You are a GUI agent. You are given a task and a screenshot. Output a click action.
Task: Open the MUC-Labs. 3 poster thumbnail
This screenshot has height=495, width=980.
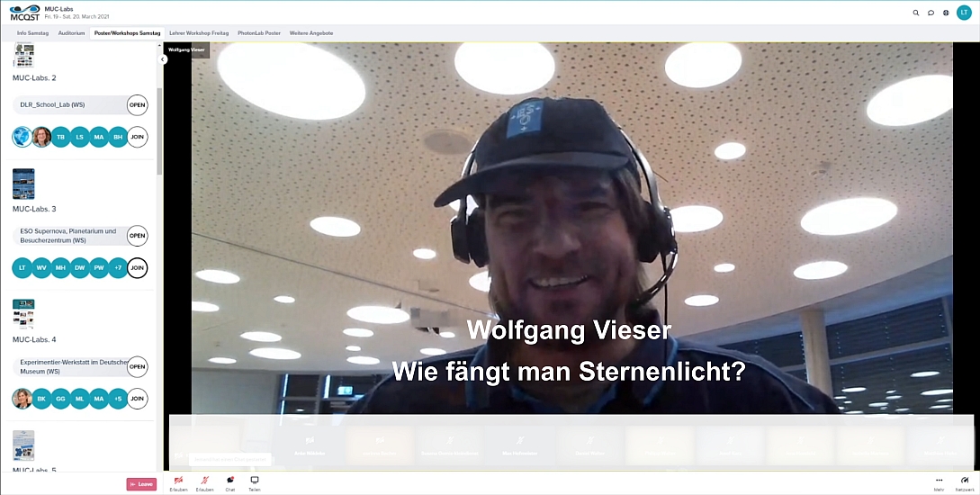[23, 184]
